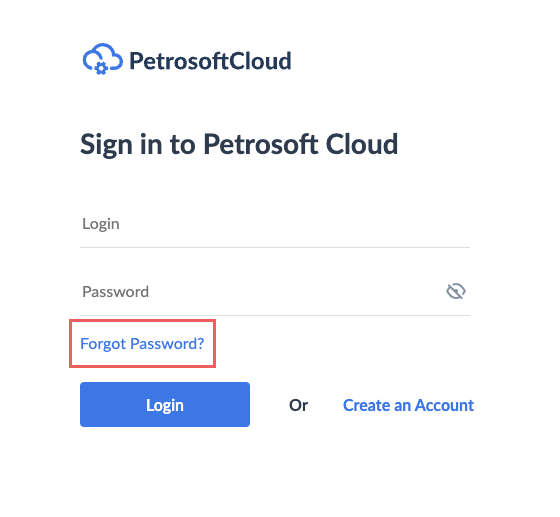The image size is (560, 517).
Task: Open the Create an Account link
Action: pos(408,405)
